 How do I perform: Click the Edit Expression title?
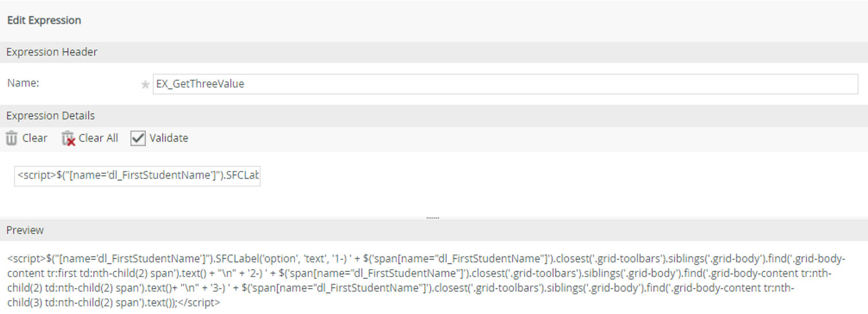pyautogui.click(x=44, y=20)
